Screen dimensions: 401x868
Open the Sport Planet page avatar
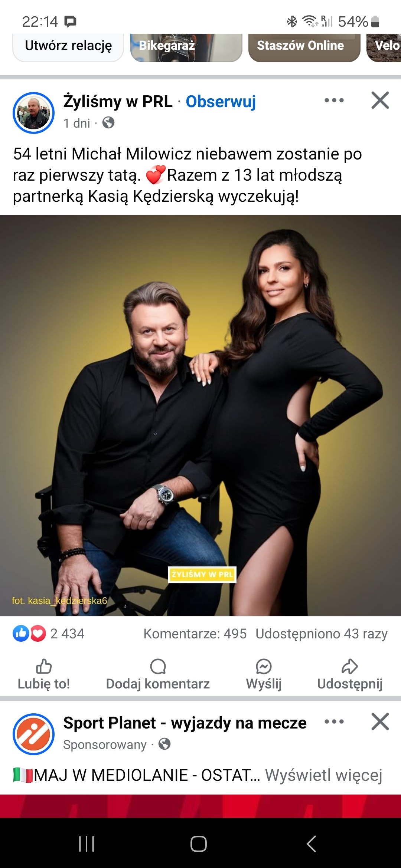click(34, 734)
